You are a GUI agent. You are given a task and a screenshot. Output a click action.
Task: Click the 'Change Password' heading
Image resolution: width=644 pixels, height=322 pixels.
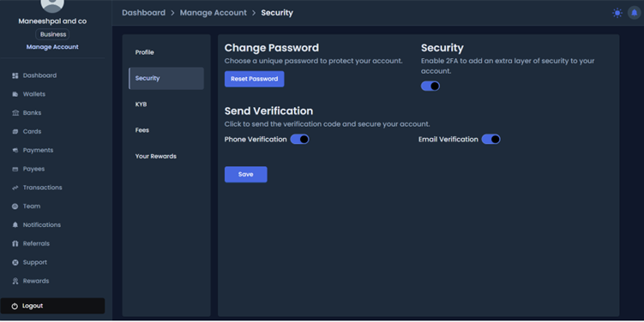point(272,48)
